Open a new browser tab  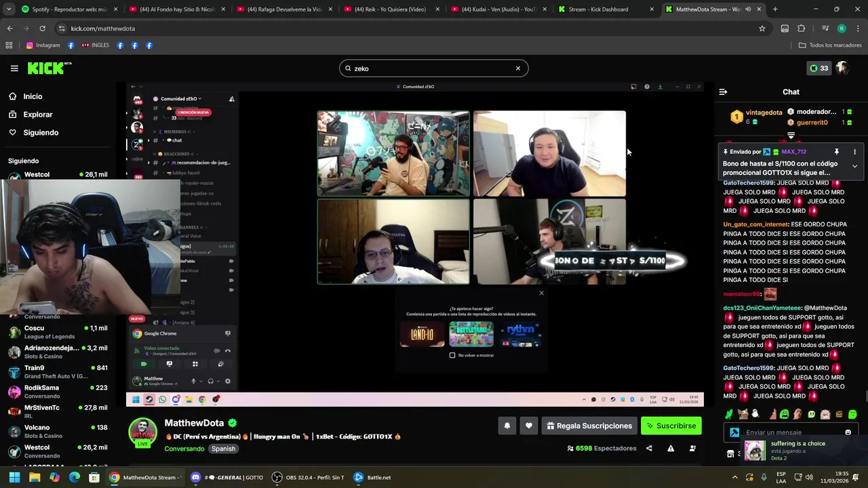tap(775, 9)
